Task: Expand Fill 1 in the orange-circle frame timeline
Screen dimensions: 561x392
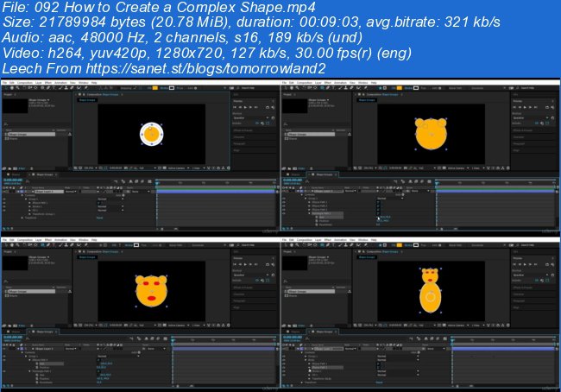Action: [x=29, y=210]
